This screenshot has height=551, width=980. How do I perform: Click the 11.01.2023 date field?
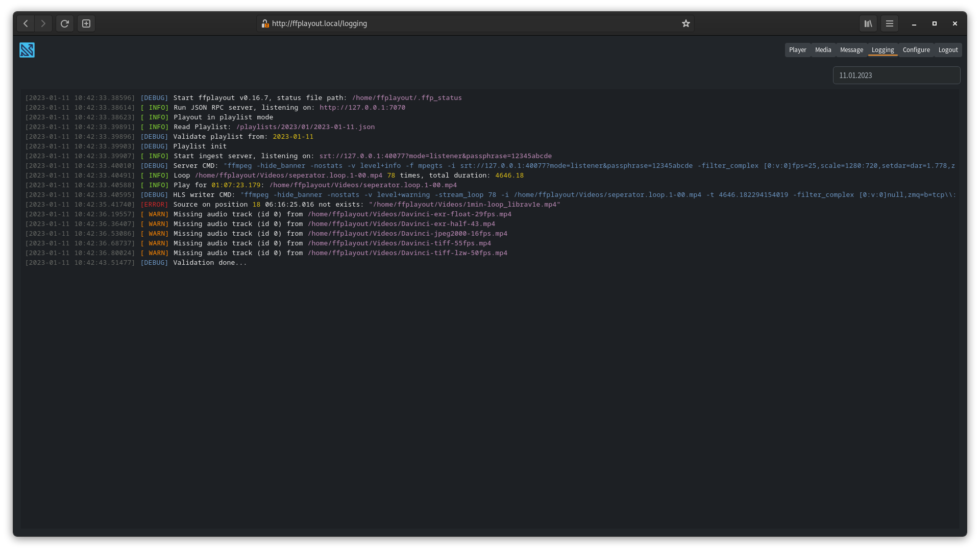point(896,76)
